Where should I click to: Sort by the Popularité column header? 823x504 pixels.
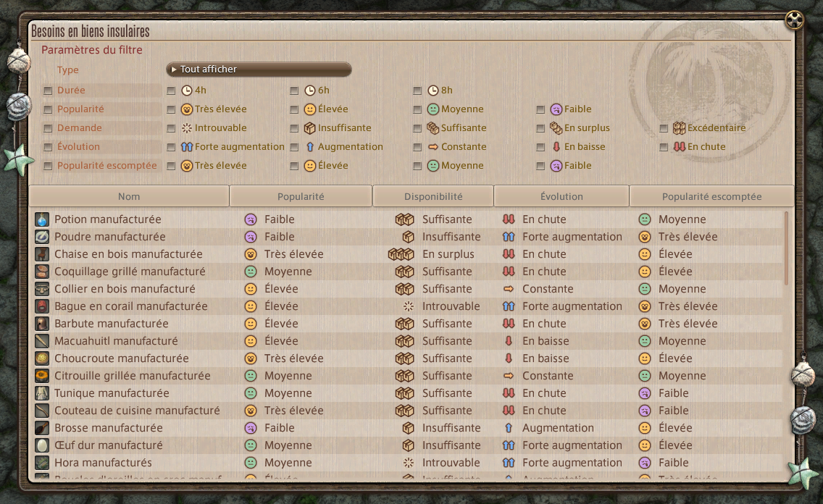[301, 196]
